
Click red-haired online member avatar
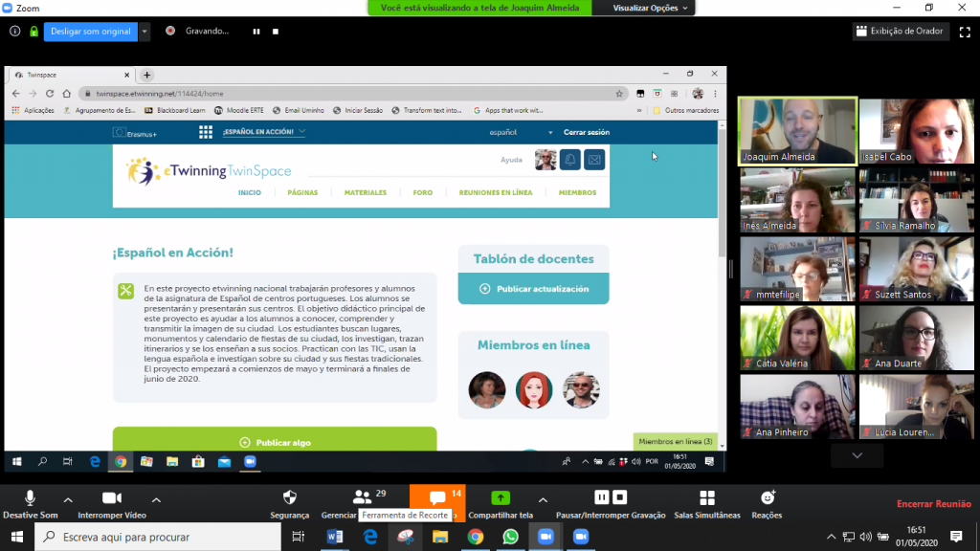[x=534, y=390]
